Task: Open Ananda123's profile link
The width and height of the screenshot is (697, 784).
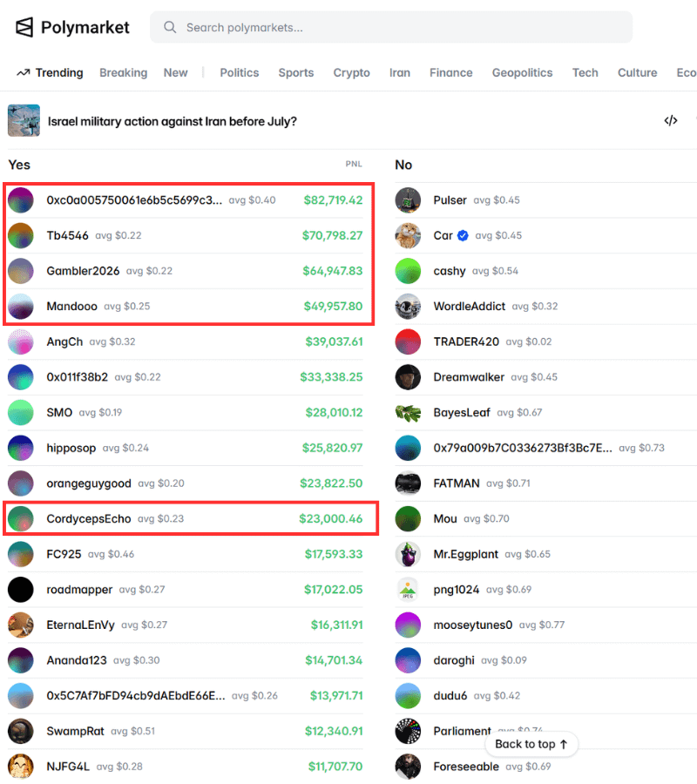Action: [77, 660]
